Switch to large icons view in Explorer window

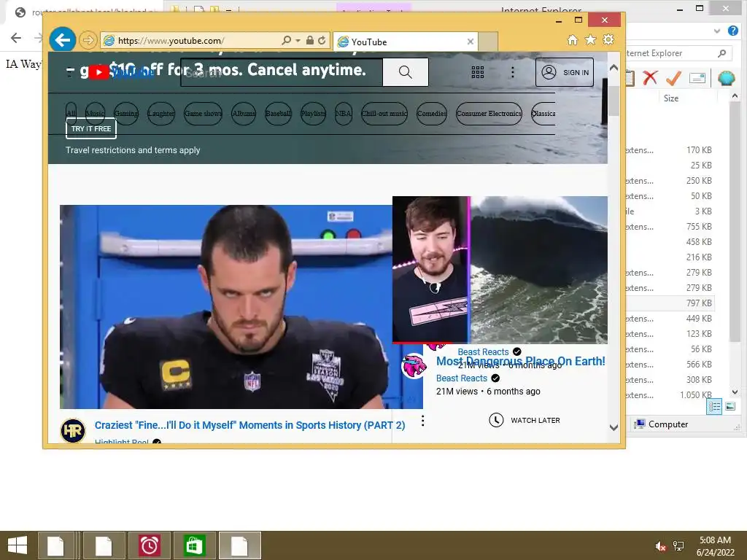pos(729,406)
